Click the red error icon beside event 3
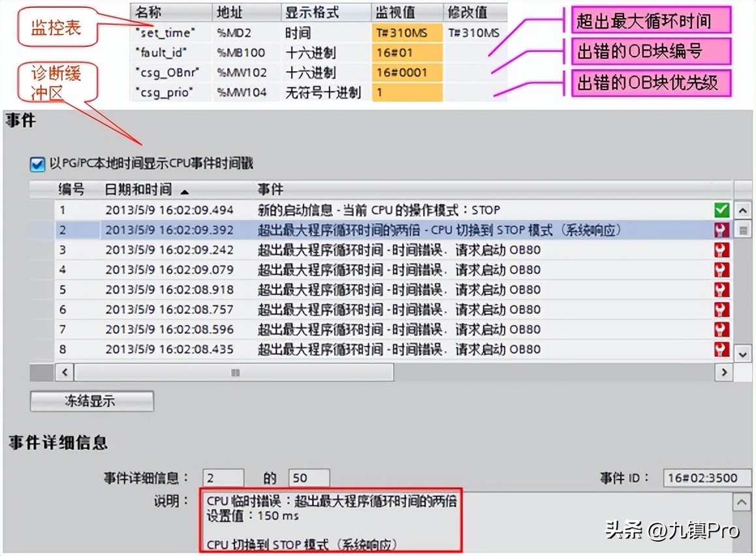756x556 pixels. coord(721,249)
